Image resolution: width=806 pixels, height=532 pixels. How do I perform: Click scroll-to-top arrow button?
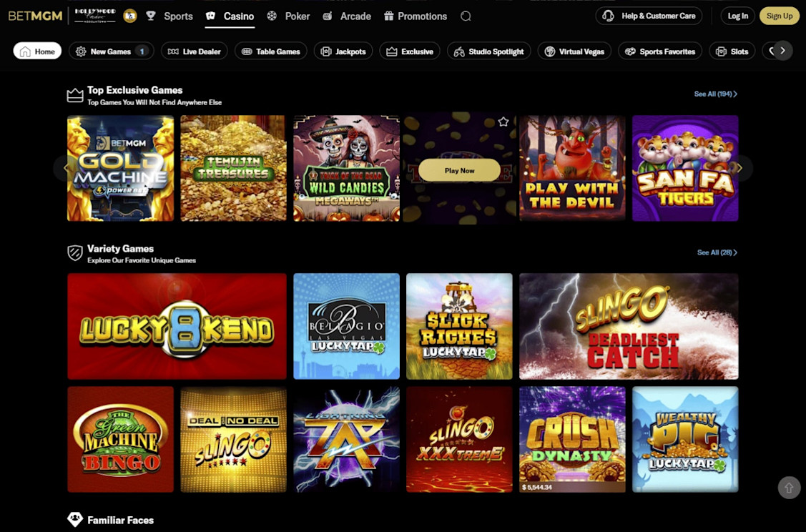click(789, 487)
